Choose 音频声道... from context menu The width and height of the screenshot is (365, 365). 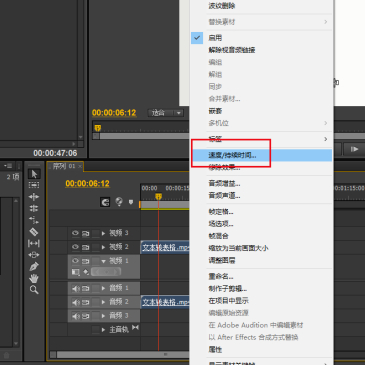262,196
